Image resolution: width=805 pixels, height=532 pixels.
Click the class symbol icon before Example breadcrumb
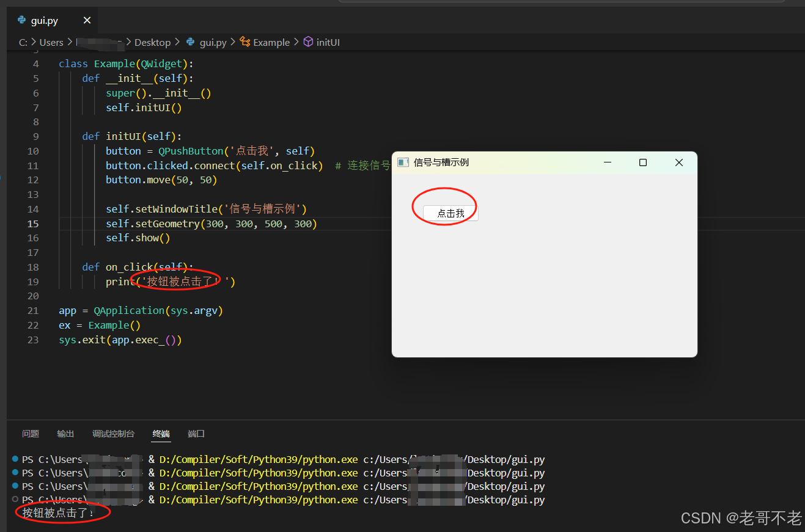click(x=245, y=42)
